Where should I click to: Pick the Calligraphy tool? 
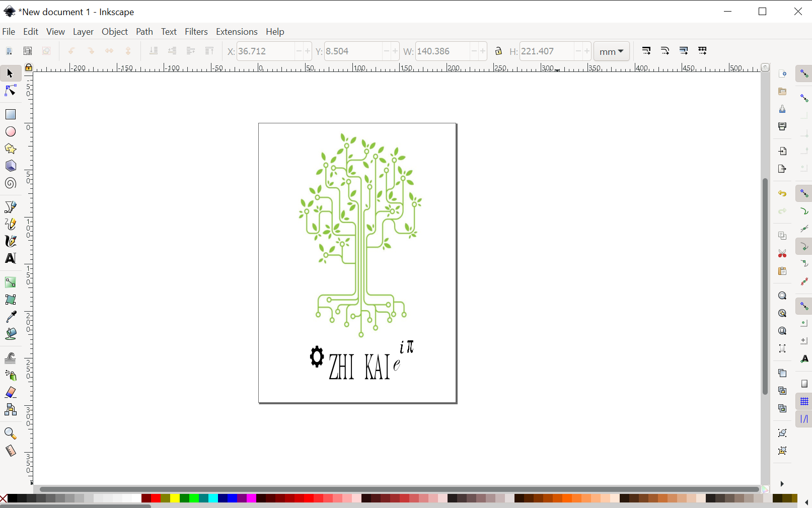point(10,241)
